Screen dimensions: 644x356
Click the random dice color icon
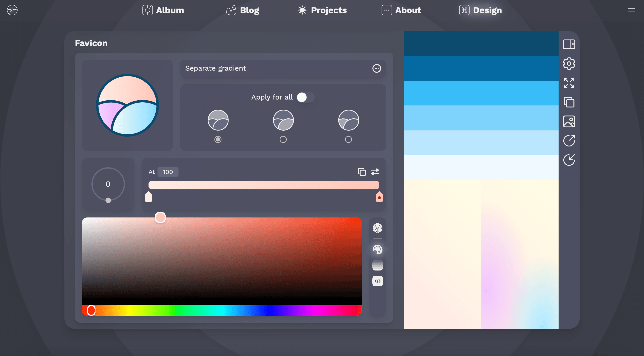377,228
